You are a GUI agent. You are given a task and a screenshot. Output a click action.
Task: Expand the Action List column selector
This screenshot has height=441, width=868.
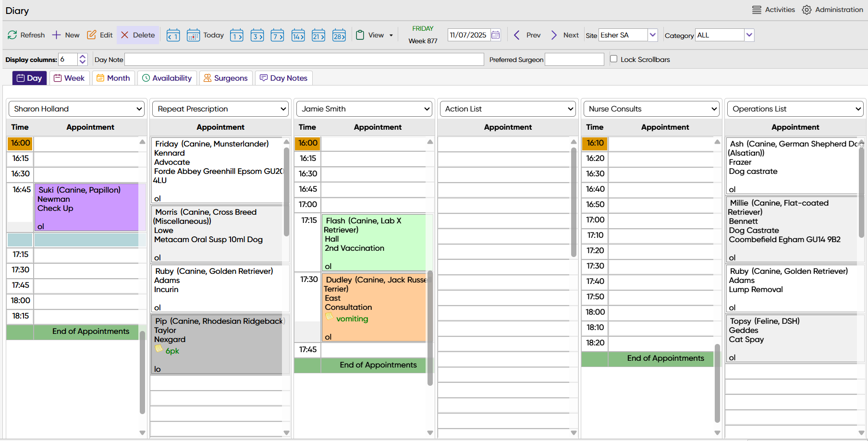click(508, 109)
